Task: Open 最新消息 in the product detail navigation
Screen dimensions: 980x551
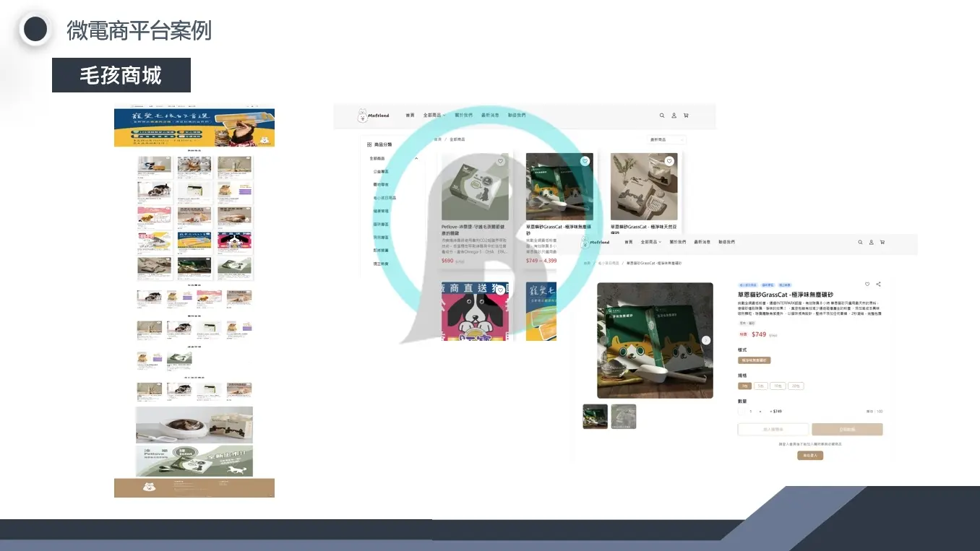Action: point(702,243)
